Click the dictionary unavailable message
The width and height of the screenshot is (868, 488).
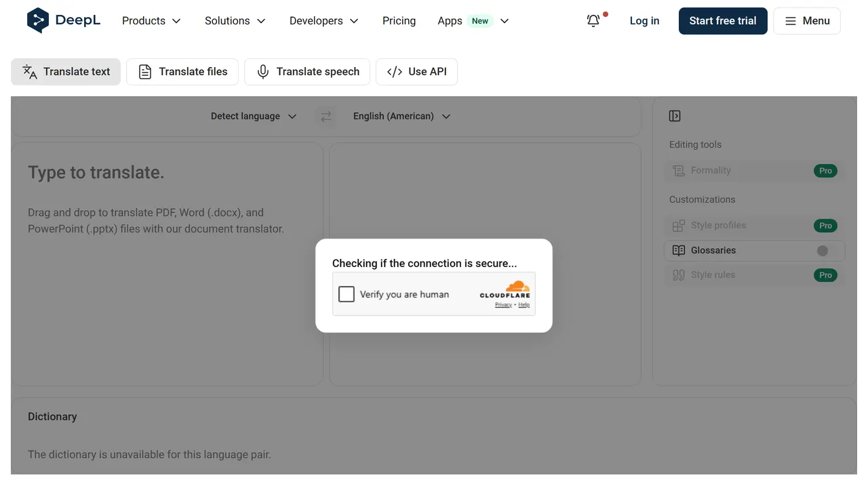point(149,455)
